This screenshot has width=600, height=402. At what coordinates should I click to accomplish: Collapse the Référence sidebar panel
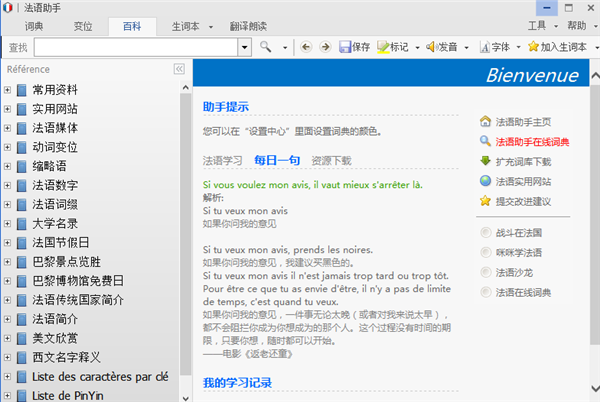(179, 69)
